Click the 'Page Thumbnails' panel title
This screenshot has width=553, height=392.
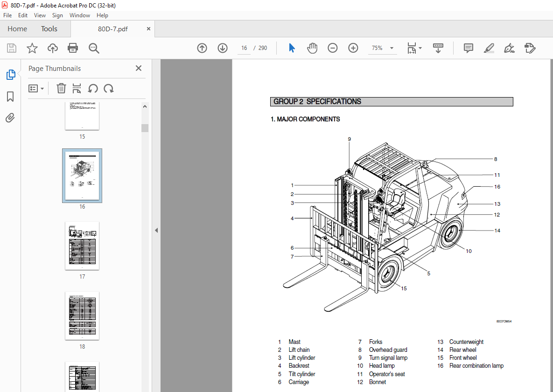[55, 69]
